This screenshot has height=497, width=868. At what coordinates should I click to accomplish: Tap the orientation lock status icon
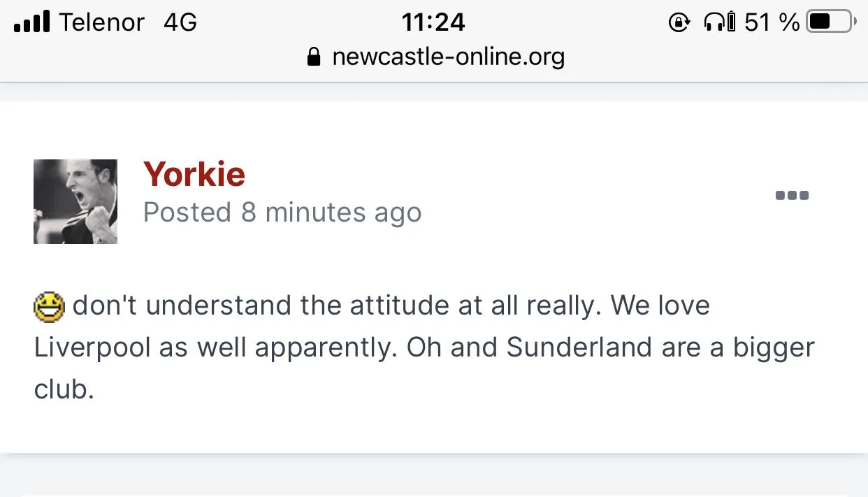click(679, 22)
